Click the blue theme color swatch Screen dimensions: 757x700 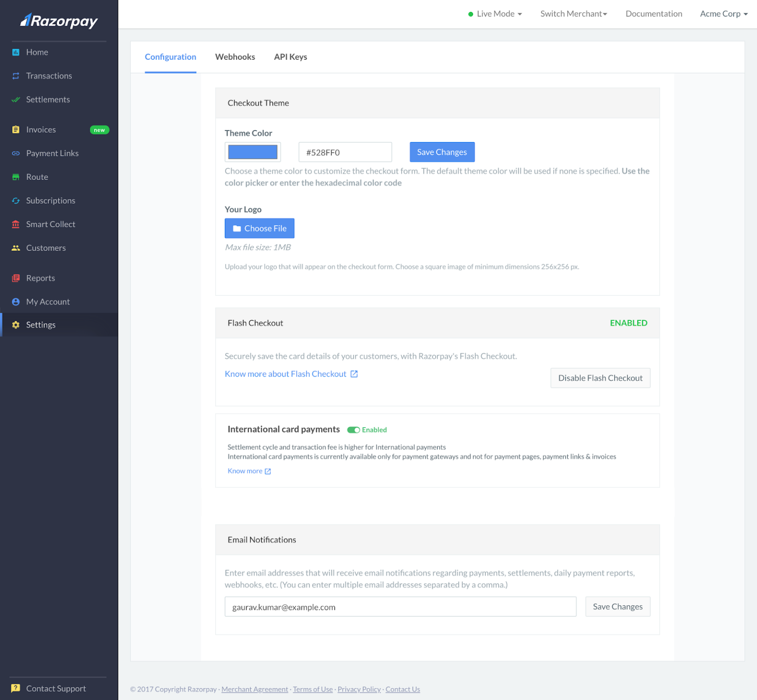252,152
